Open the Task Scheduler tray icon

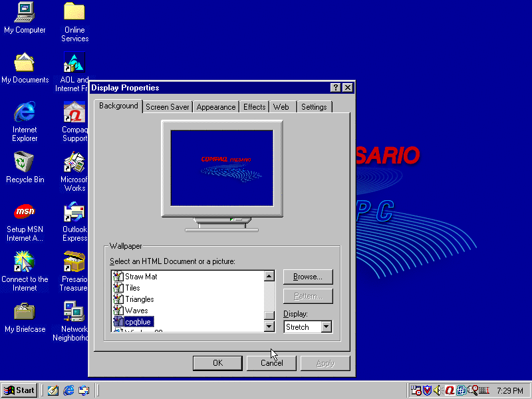coord(416,390)
